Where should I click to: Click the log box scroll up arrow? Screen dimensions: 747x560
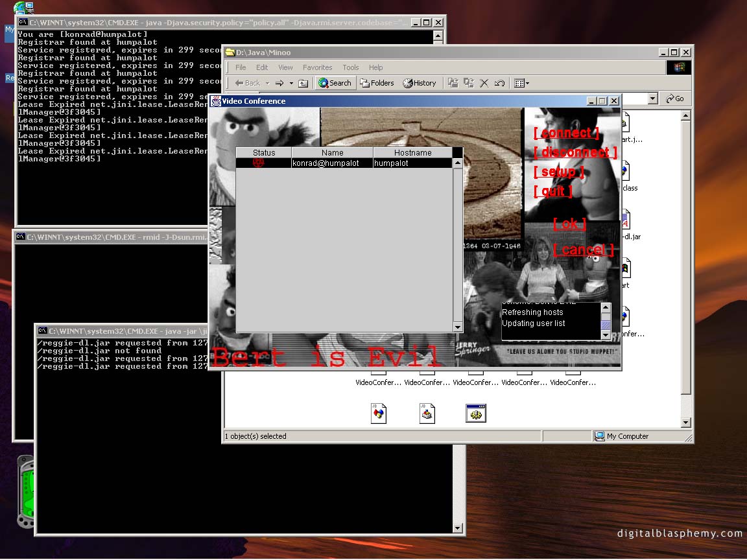tap(606, 307)
